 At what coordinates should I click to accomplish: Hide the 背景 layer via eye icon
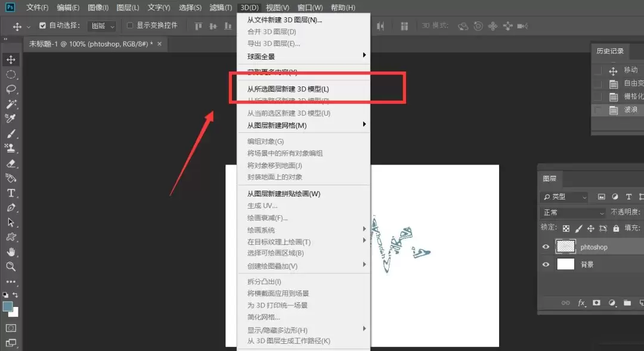546,265
